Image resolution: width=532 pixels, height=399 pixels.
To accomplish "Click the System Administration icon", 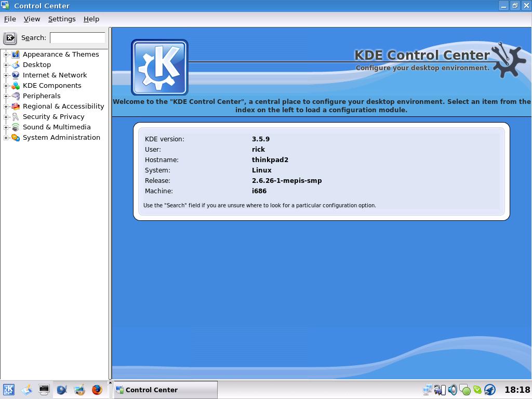I will [16, 137].
